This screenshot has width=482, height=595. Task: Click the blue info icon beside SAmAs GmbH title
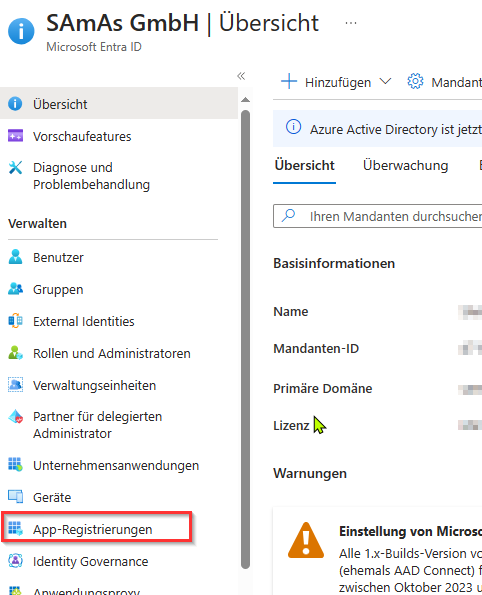pyautogui.click(x=21, y=31)
